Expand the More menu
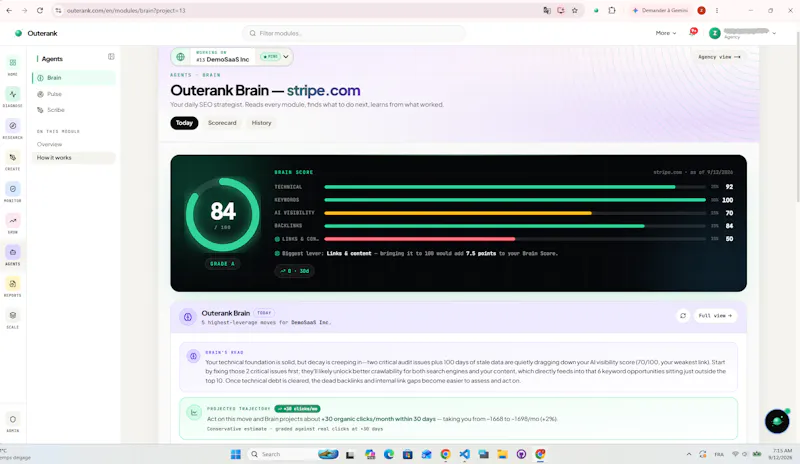This screenshot has width=800, height=464. 666,33
